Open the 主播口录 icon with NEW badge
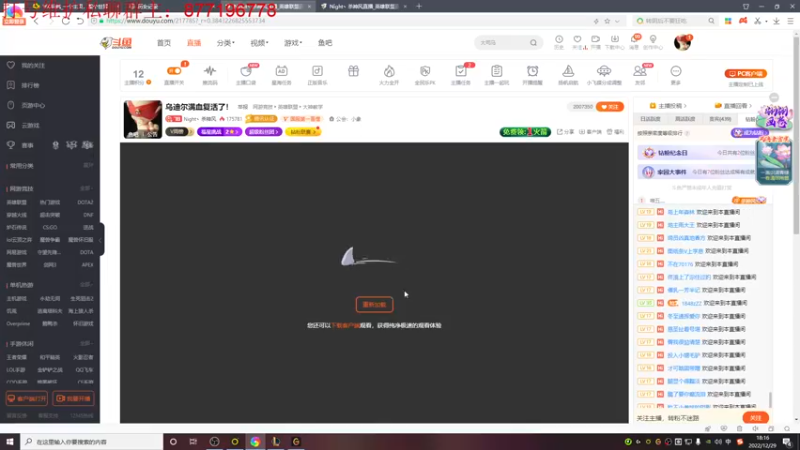The width and height of the screenshot is (800, 450). click(246, 71)
